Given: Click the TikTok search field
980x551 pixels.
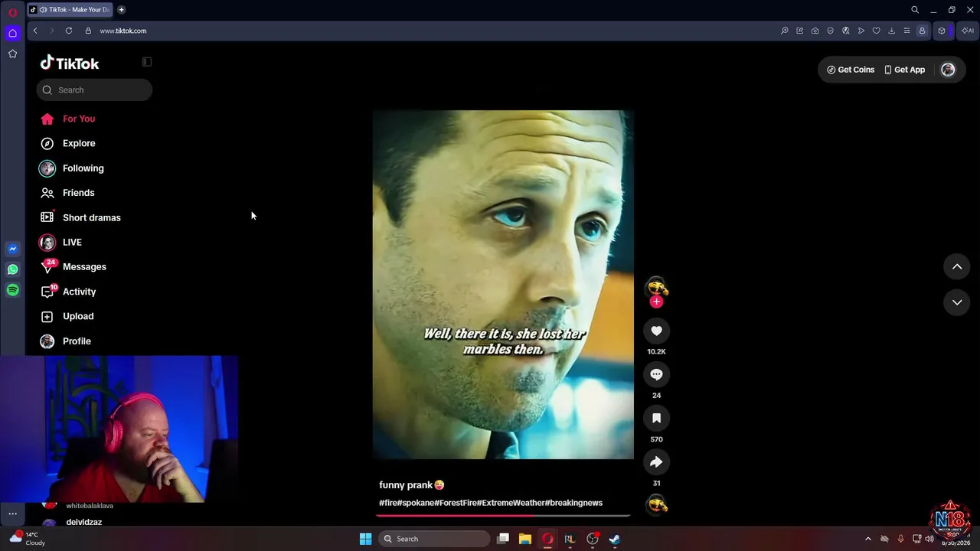Looking at the screenshot, I should [x=94, y=90].
